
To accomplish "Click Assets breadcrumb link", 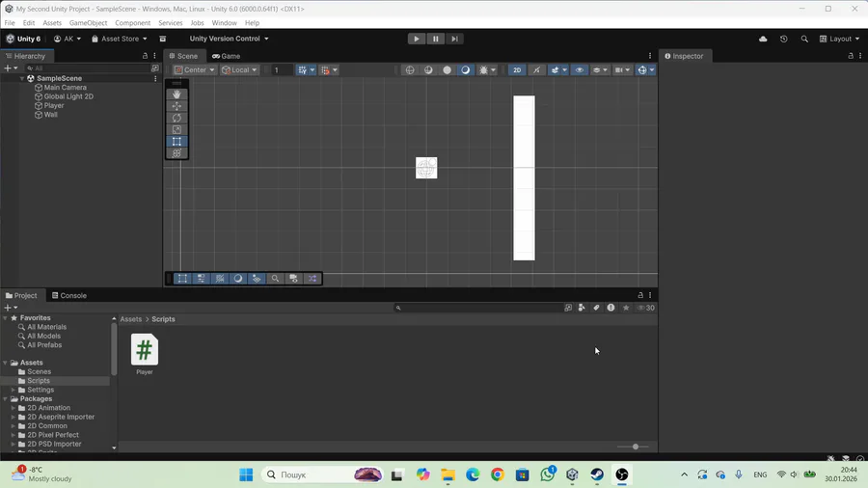I will tap(130, 319).
